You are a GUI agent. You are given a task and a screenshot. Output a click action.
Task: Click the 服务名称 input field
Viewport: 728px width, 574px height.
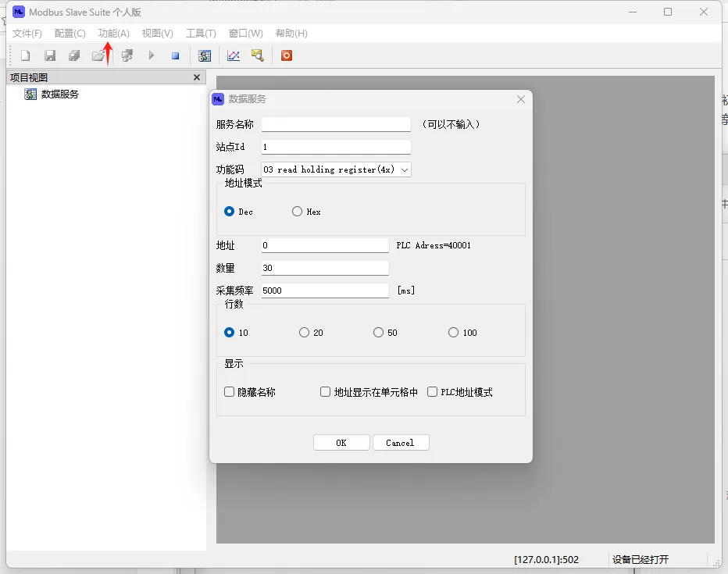tap(336, 124)
